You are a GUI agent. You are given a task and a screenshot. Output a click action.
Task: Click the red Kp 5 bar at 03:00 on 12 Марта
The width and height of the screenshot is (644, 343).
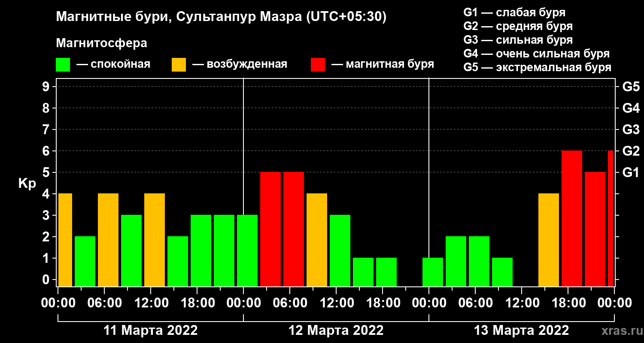tap(270, 229)
